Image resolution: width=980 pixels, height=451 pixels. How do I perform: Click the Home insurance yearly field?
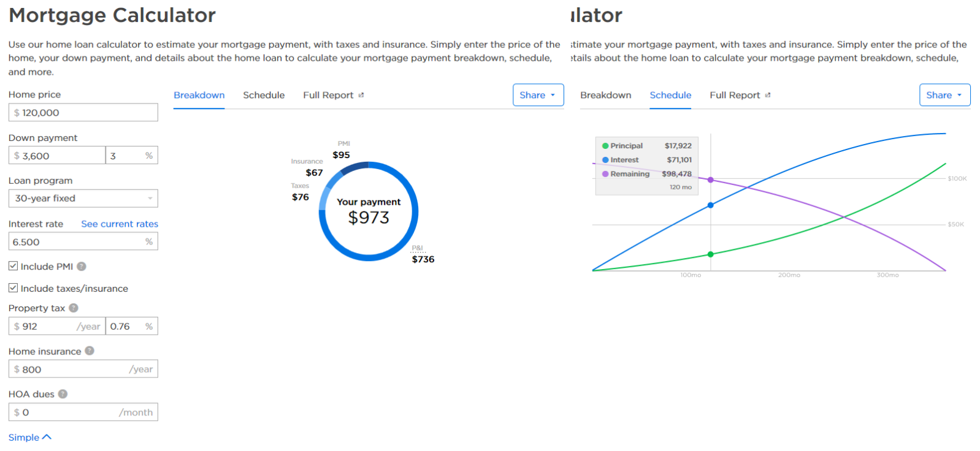pyautogui.click(x=83, y=370)
